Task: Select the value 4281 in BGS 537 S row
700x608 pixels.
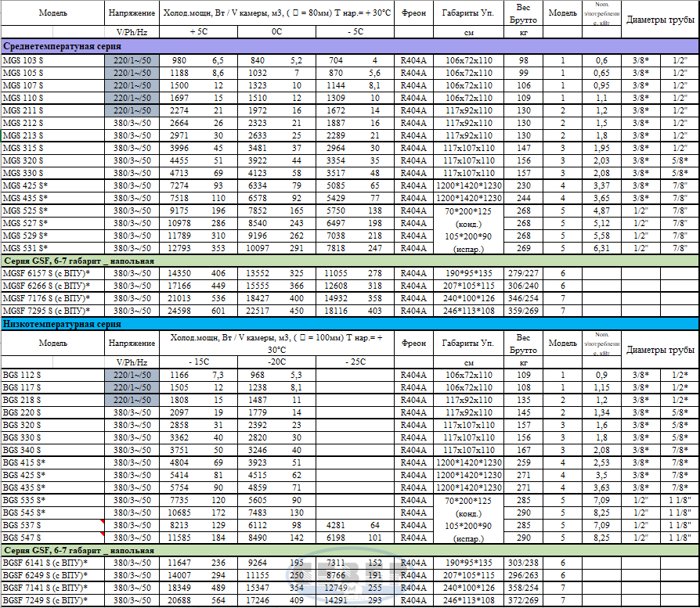Action: pos(336,525)
